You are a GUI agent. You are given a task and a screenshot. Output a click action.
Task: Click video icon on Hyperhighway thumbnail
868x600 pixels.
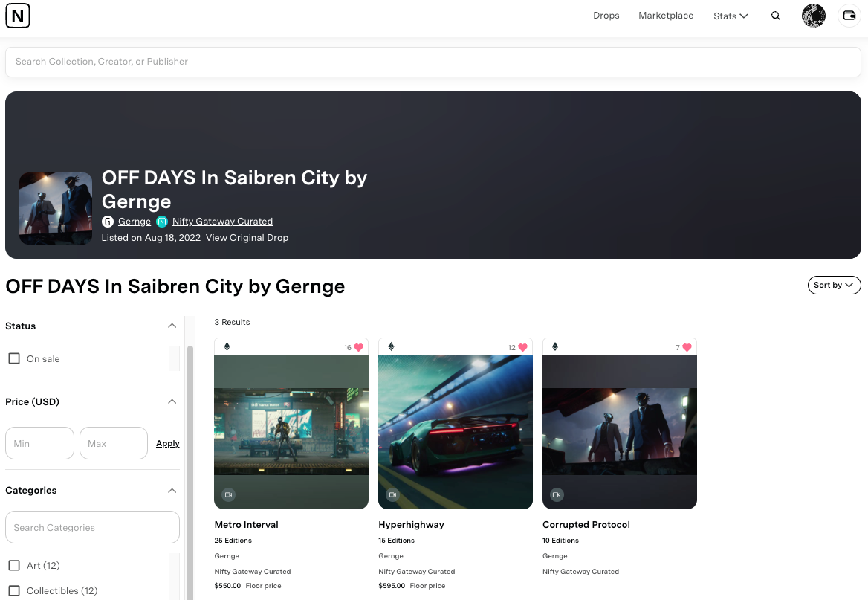pos(392,494)
